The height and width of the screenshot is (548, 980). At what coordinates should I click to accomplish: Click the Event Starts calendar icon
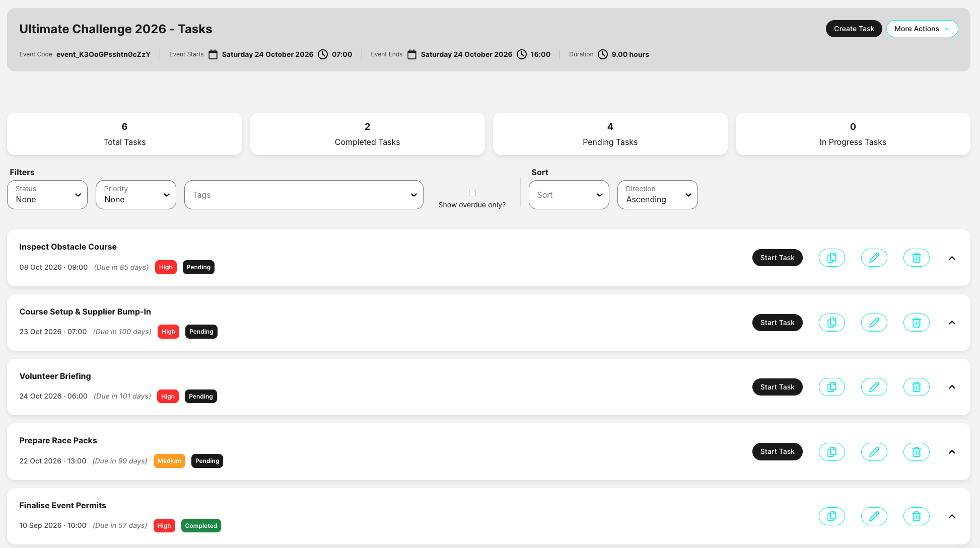coord(213,54)
